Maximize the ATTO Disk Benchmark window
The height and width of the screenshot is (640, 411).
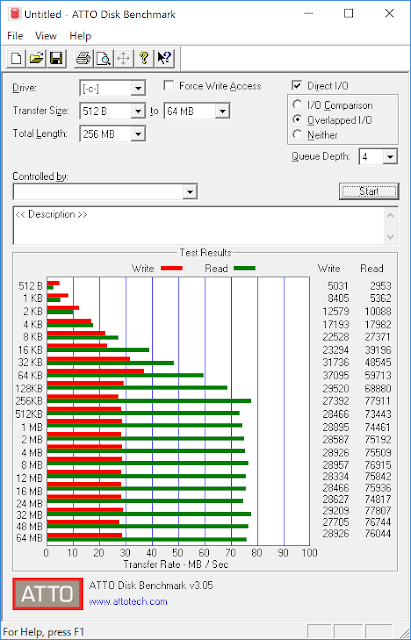coord(348,13)
